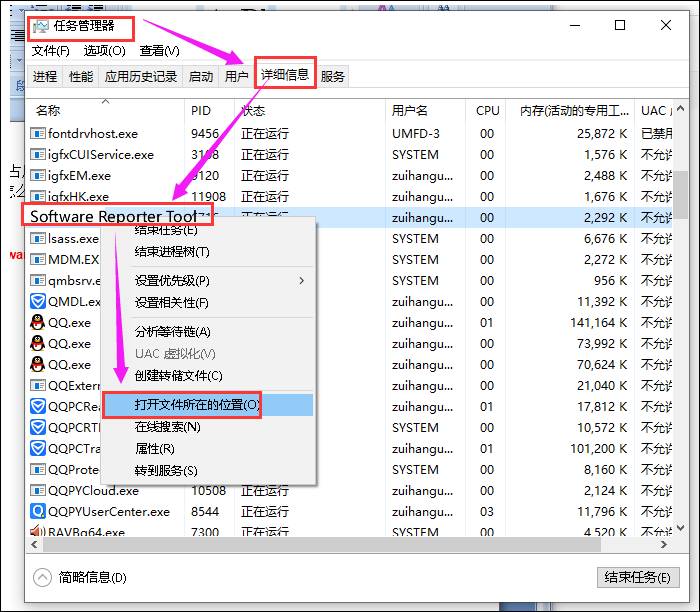Click the Software Reporter Tool process name
This screenshot has height=612, width=700.
(114, 216)
